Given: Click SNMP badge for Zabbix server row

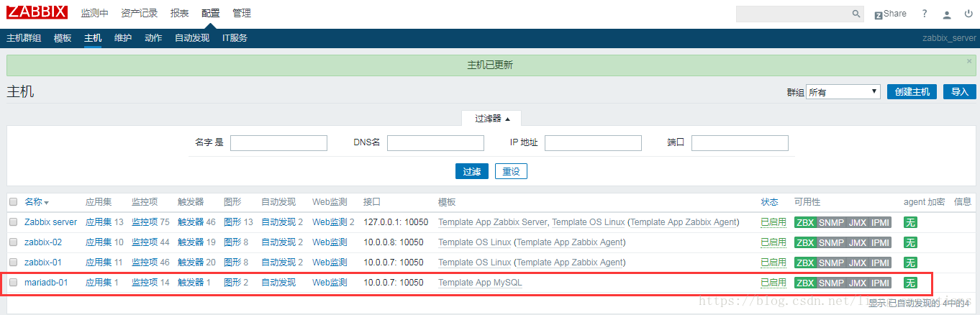Looking at the screenshot, I should click(x=831, y=222).
